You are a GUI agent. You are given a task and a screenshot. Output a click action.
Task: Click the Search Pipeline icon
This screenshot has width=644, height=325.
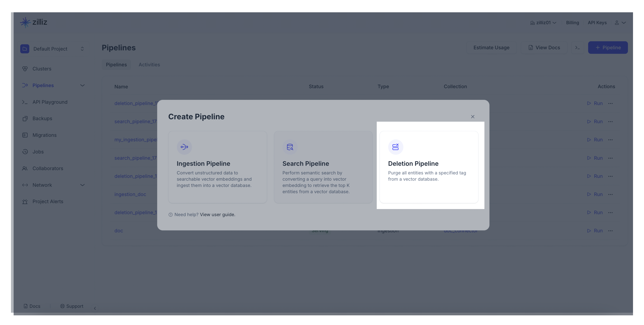coord(289,147)
